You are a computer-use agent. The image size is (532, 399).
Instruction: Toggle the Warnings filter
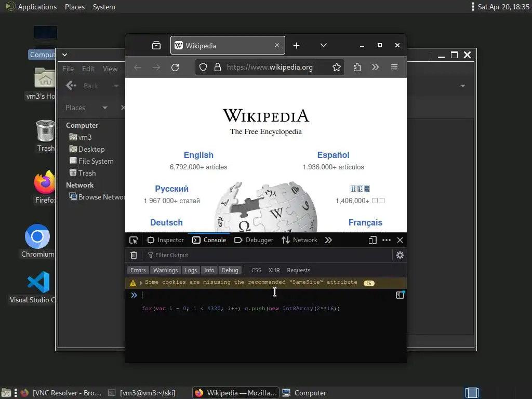pos(165,270)
